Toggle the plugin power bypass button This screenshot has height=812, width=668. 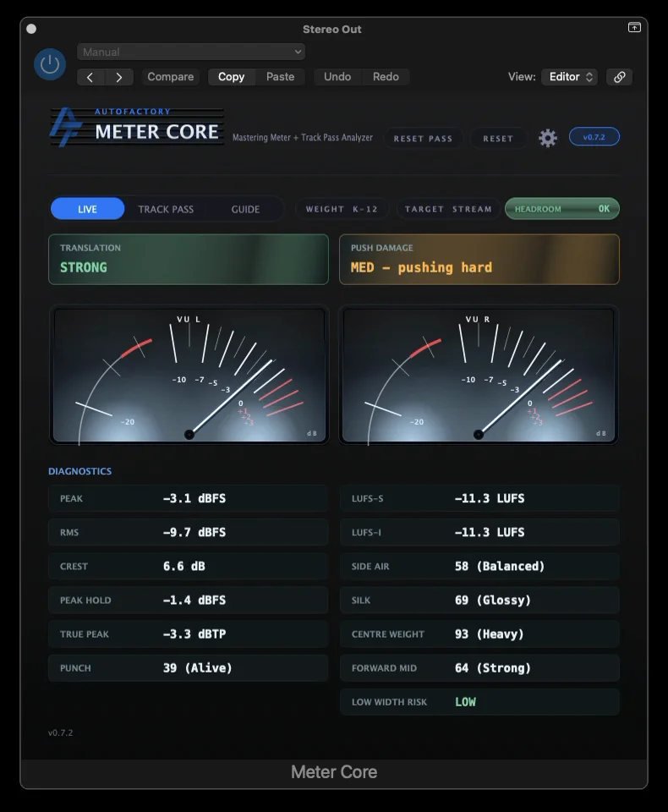coord(50,64)
